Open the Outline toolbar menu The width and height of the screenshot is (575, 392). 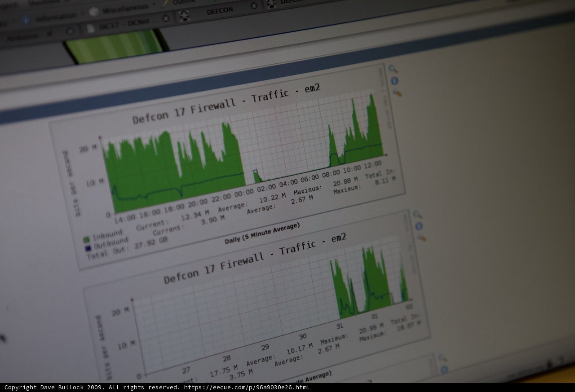pos(181,1)
